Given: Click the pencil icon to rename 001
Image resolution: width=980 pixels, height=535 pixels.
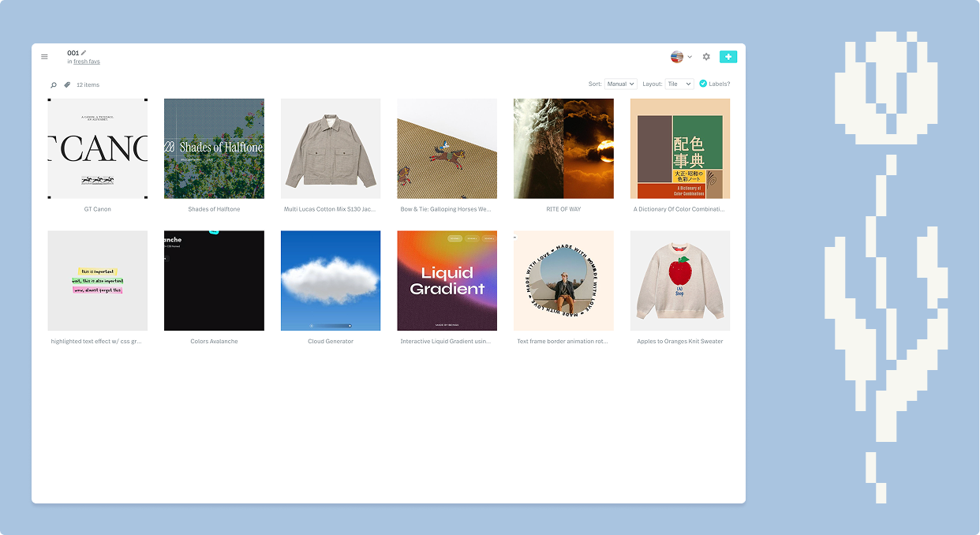Looking at the screenshot, I should pyautogui.click(x=84, y=53).
